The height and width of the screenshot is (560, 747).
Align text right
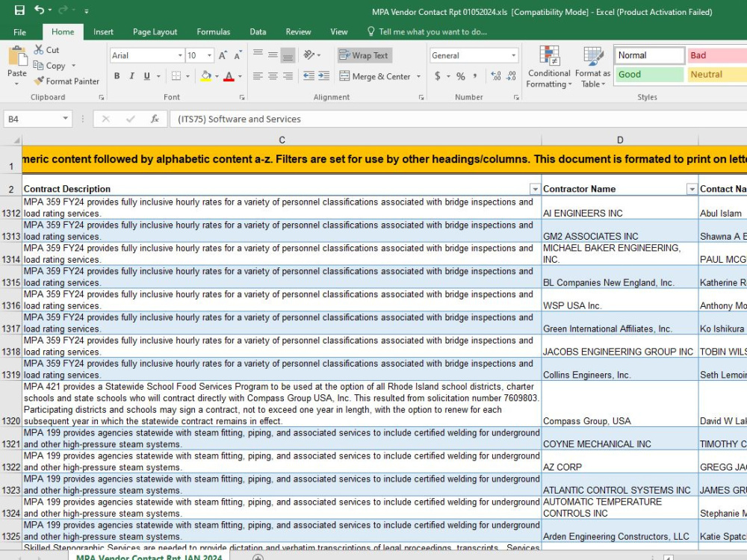(x=288, y=76)
